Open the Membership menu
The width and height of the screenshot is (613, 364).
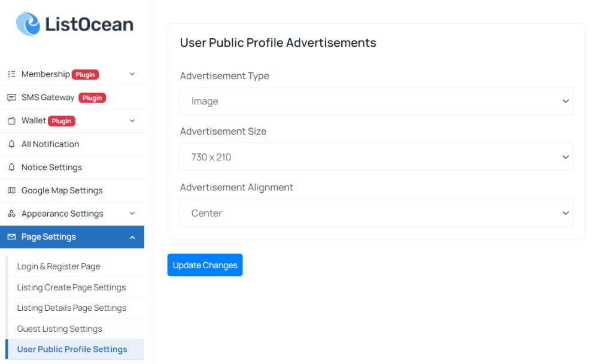(72, 74)
